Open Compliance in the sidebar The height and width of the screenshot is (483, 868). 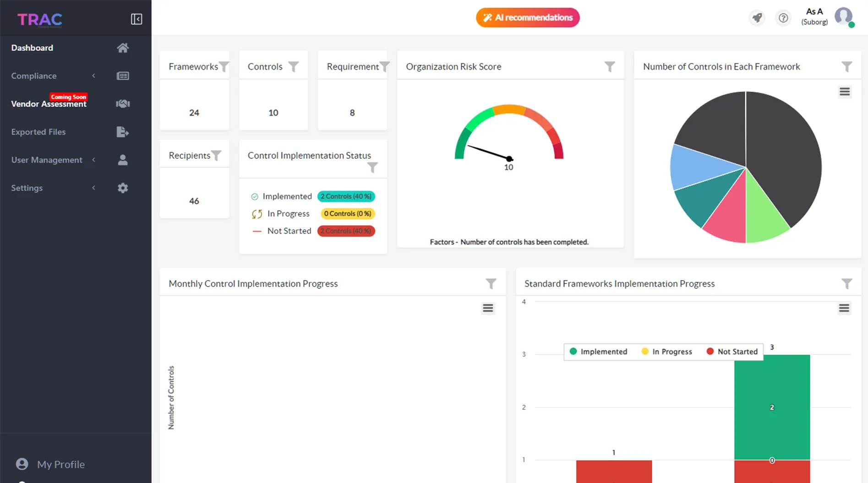(x=34, y=76)
